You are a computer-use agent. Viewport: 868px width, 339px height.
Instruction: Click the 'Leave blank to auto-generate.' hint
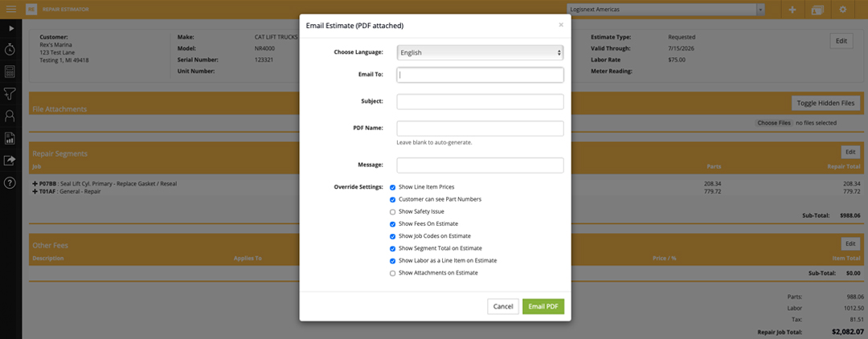coord(434,143)
